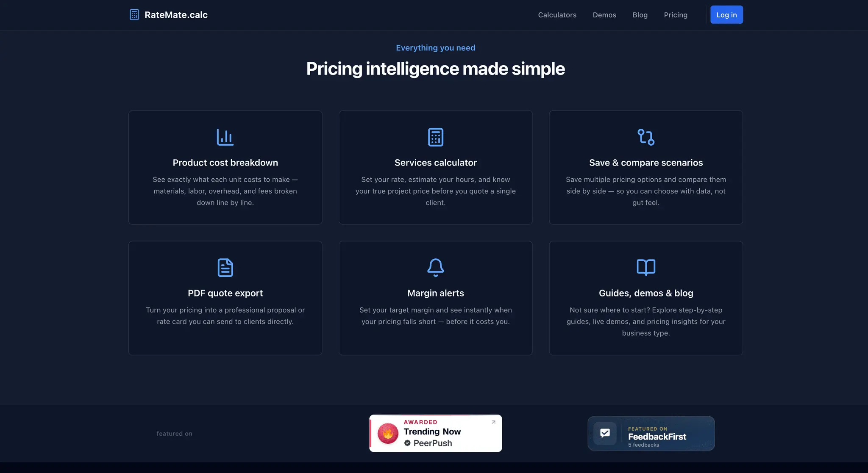Click the open book icon above Guides, demos & blog
This screenshot has width=868, height=473.
pos(646,268)
